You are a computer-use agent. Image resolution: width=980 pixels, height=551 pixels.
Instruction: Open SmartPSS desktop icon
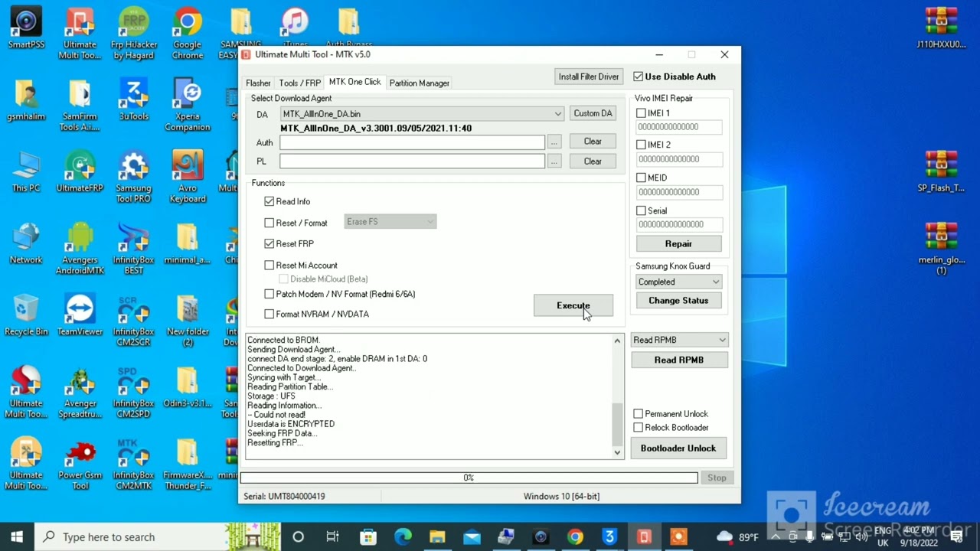point(26,29)
